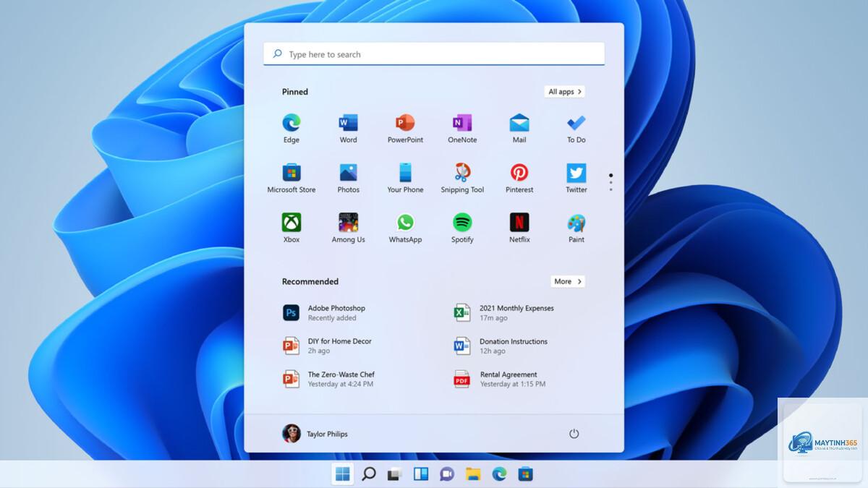Open 2021 Monthly Expenses spreadsheet
The image size is (868, 488).
(503, 312)
